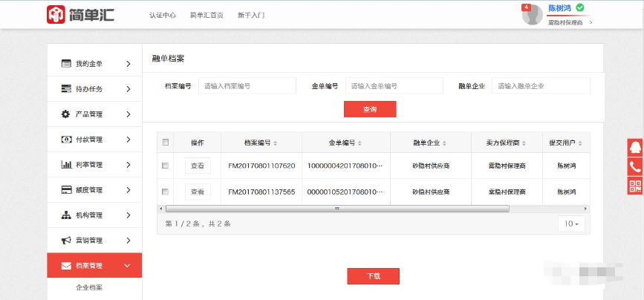The height and width of the screenshot is (300, 644).
Task: Sort by 提交用户 column arrows
Action: click(580, 143)
